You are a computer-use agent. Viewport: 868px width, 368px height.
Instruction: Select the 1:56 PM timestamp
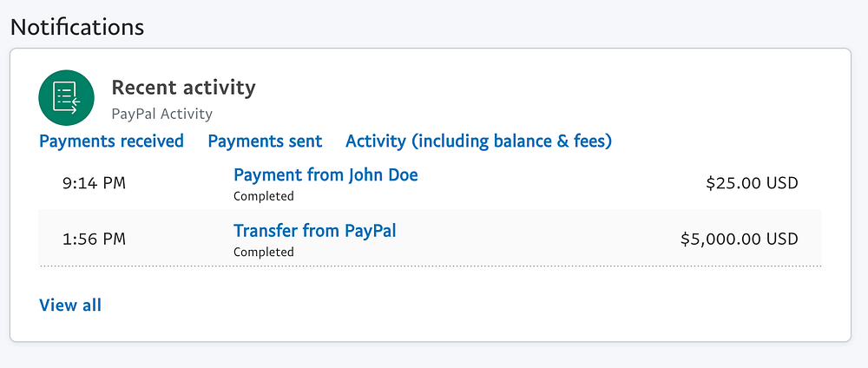(94, 239)
